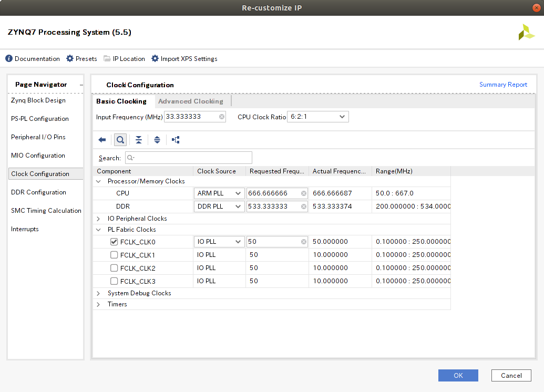Go to the Peripheral I/O Pins page
Viewport: 544px width, 392px height.
click(x=38, y=137)
